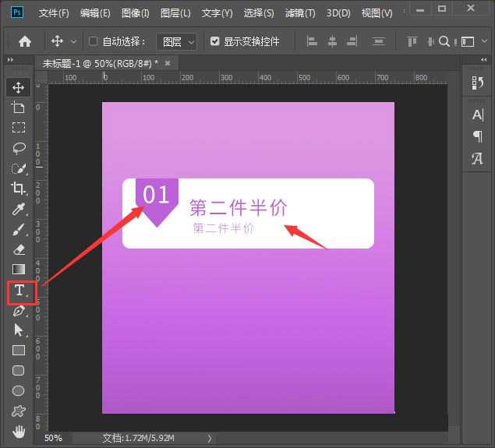Enable the 自动选择 checkbox
The width and height of the screenshot is (495, 448).
click(x=94, y=41)
